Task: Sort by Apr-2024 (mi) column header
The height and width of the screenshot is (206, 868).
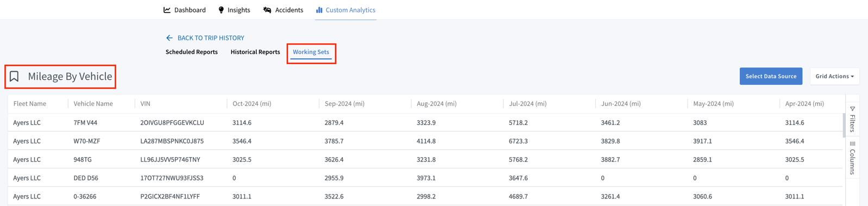Action: (x=805, y=104)
